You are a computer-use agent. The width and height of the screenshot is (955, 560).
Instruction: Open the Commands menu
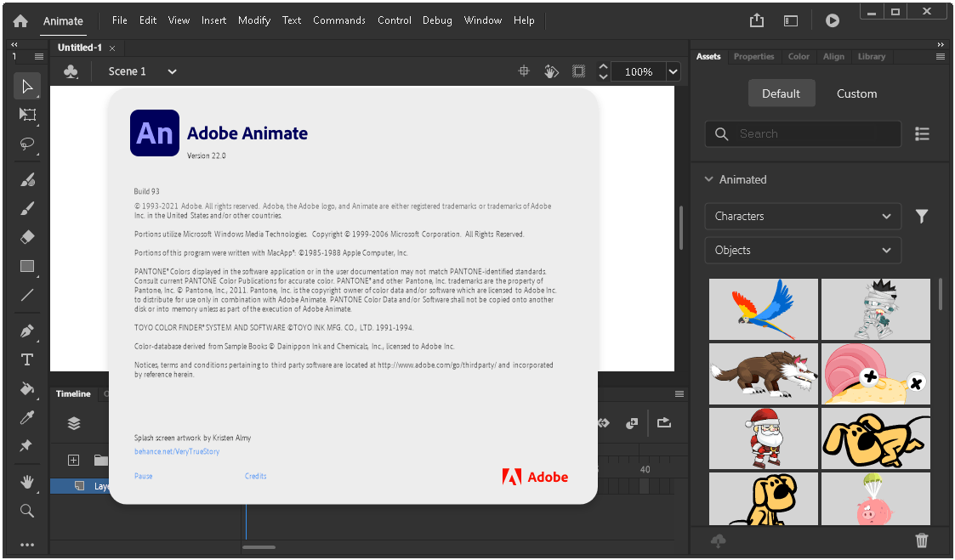pyautogui.click(x=339, y=20)
